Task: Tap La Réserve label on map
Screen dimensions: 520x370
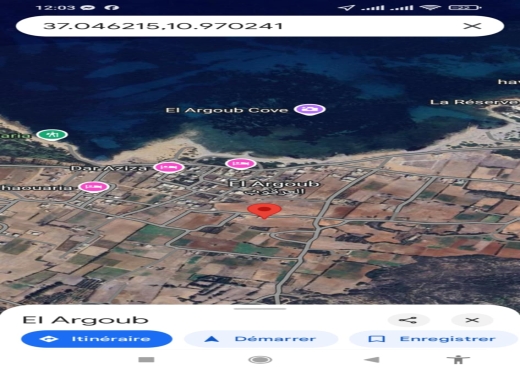Action: [475, 102]
